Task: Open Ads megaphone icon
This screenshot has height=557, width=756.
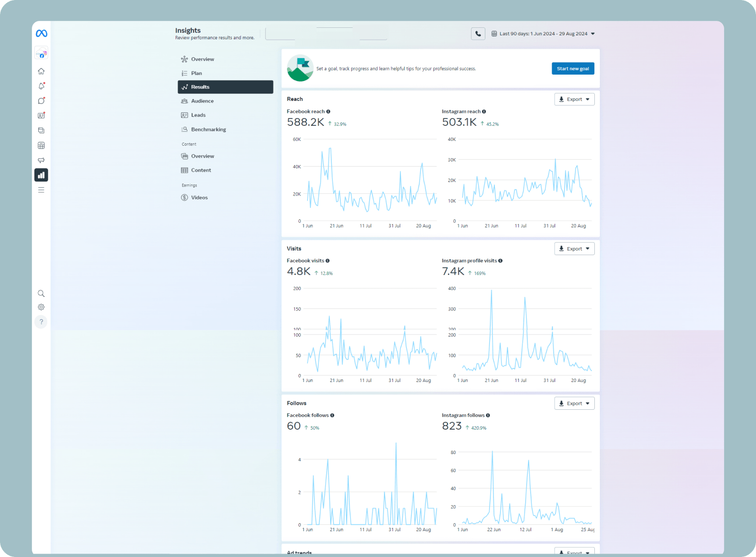Action: click(x=41, y=160)
